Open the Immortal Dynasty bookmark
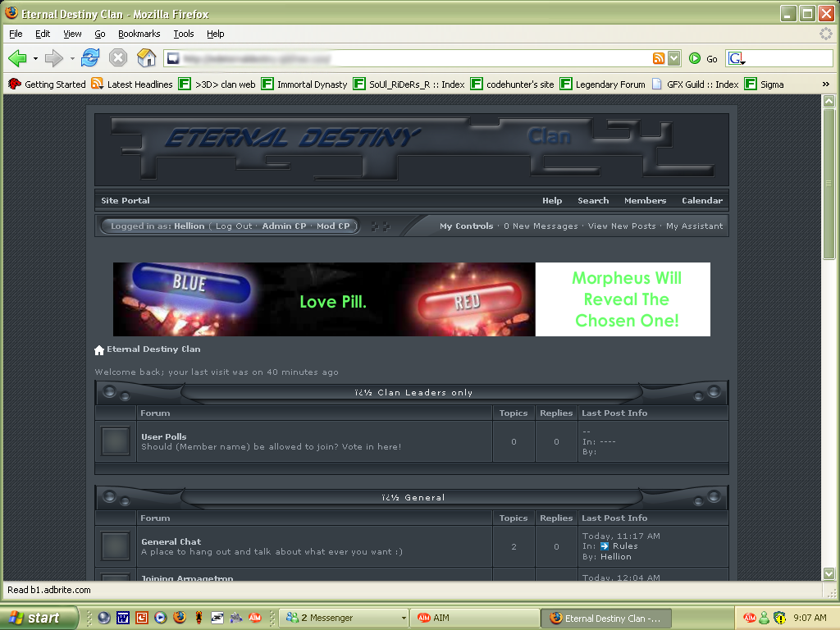Image resolution: width=840 pixels, height=630 pixels. 304,84
